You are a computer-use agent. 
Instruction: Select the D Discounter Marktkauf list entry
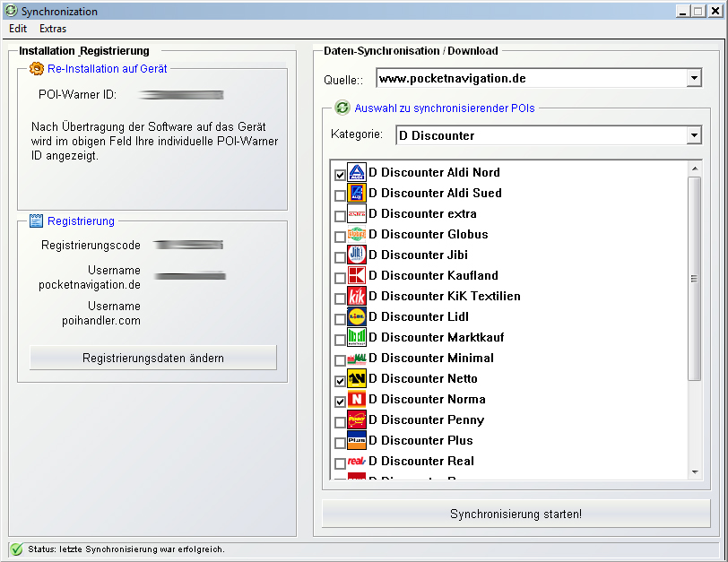[x=436, y=337]
